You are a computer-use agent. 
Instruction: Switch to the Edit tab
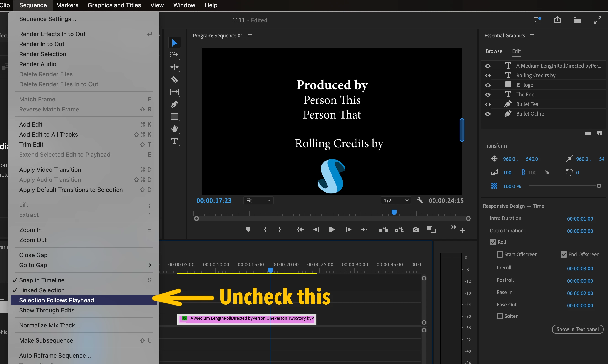(516, 51)
